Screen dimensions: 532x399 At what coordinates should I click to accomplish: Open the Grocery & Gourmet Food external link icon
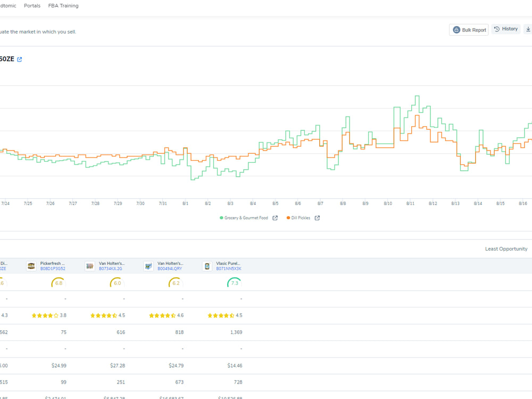[x=275, y=218]
